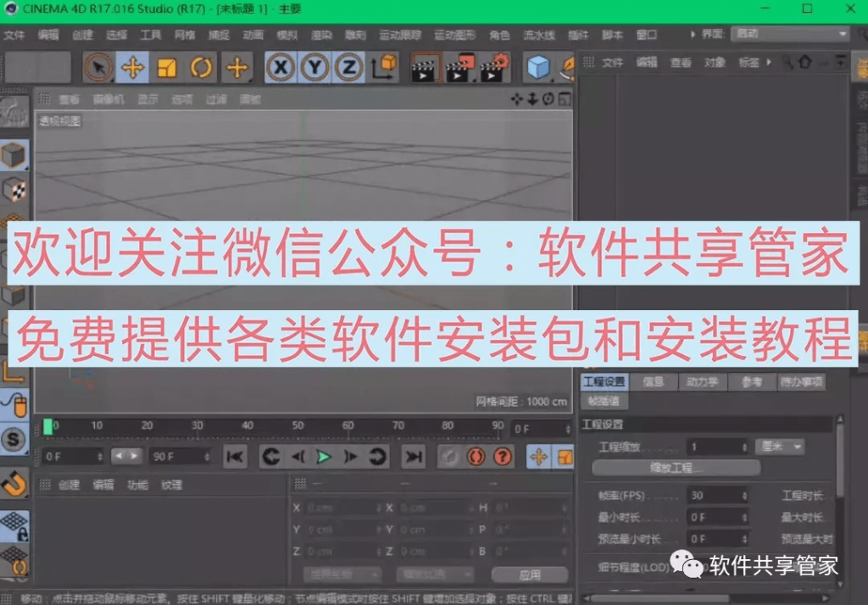Click the viewport pan icon
The width and height of the screenshot is (868, 605).
[516, 99]
